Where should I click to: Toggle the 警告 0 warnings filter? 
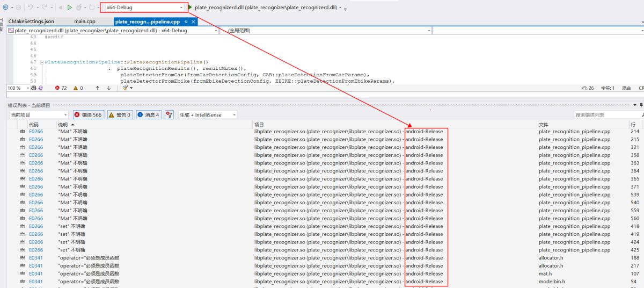pyautogui.click(x=120, y=114)
